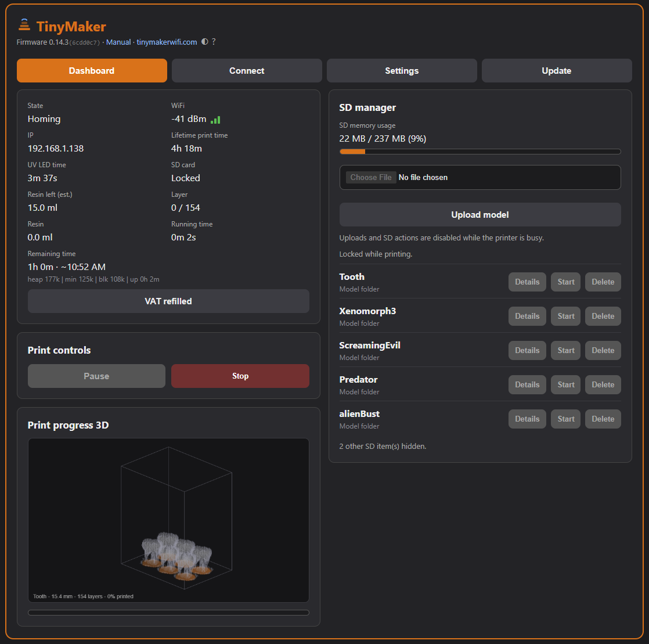Viewport: 649px width, 644px height.
Task: Open Details for alienBust
Action: 527,419
